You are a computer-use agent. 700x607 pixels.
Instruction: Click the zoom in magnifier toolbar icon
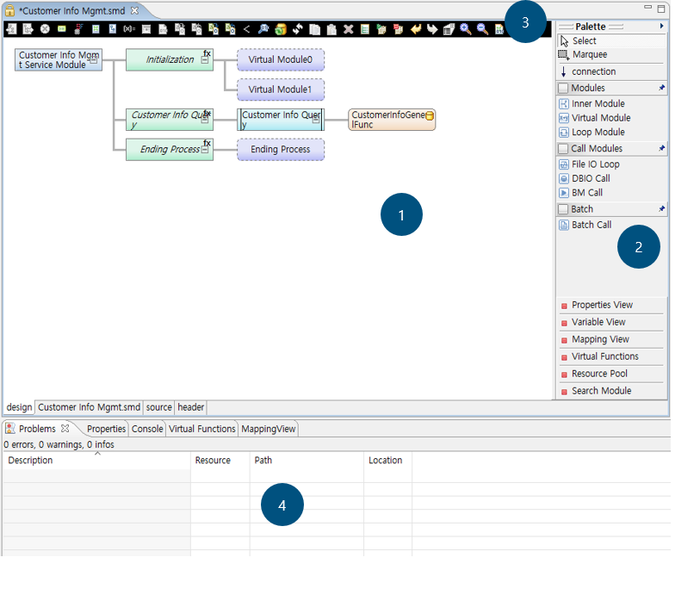tap(465, 29)
